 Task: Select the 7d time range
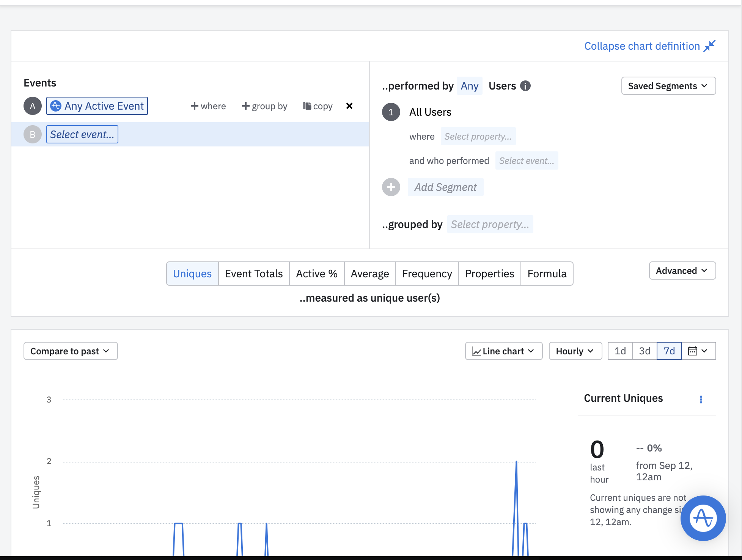tap(669, 351)
